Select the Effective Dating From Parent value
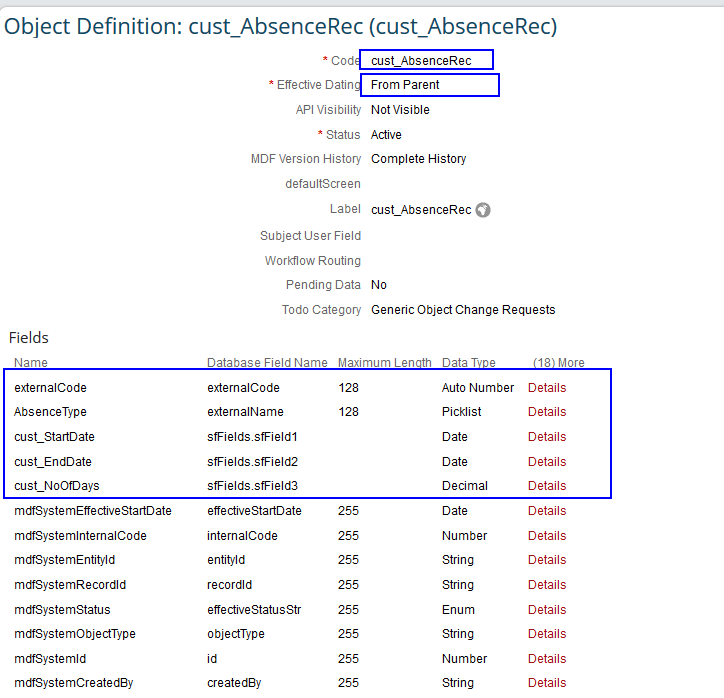This screenshot has height=698, width=724. coord(405,85)
